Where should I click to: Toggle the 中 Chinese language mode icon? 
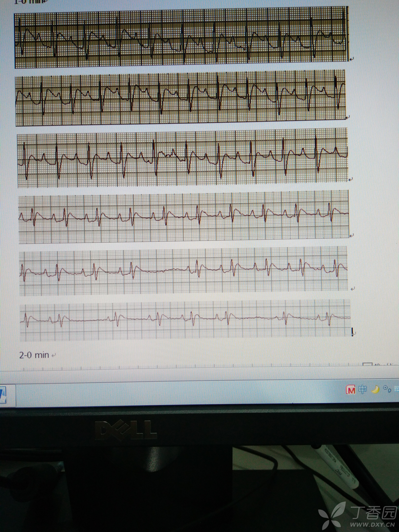click(363, 389)
